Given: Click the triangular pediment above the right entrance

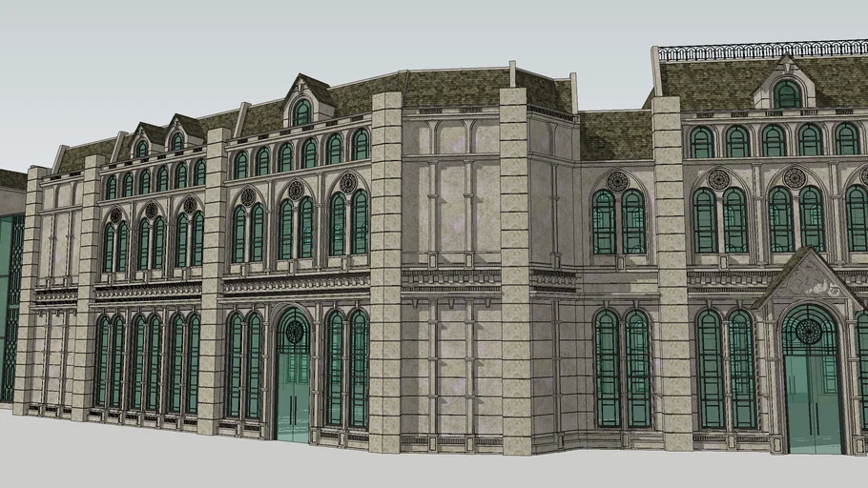Looking at the screenshot, I should coord(808,276).
